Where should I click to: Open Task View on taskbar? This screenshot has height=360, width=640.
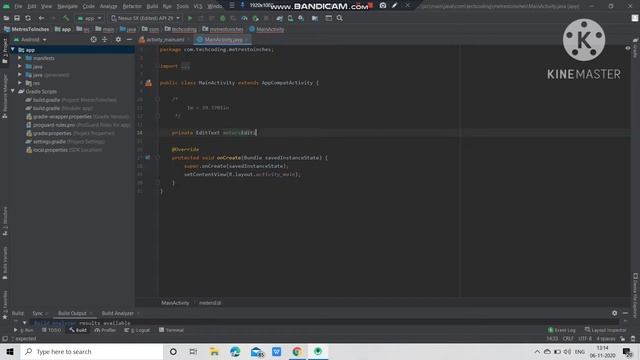193,351
